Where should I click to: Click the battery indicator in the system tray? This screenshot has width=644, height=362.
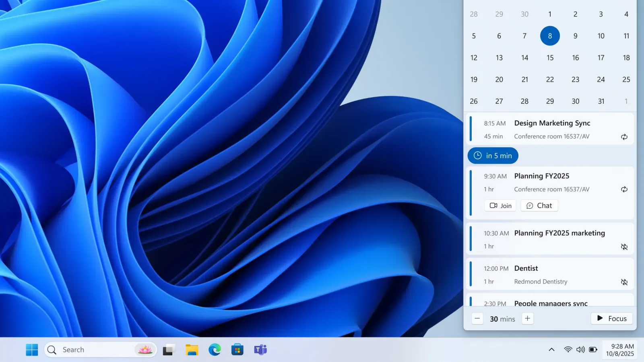coord(593,350)
